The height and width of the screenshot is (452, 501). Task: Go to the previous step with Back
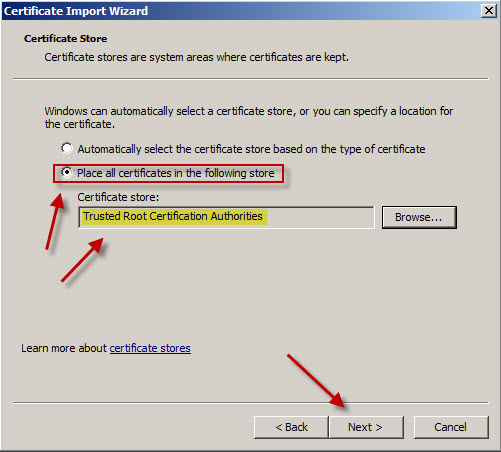tap(291, 427)
